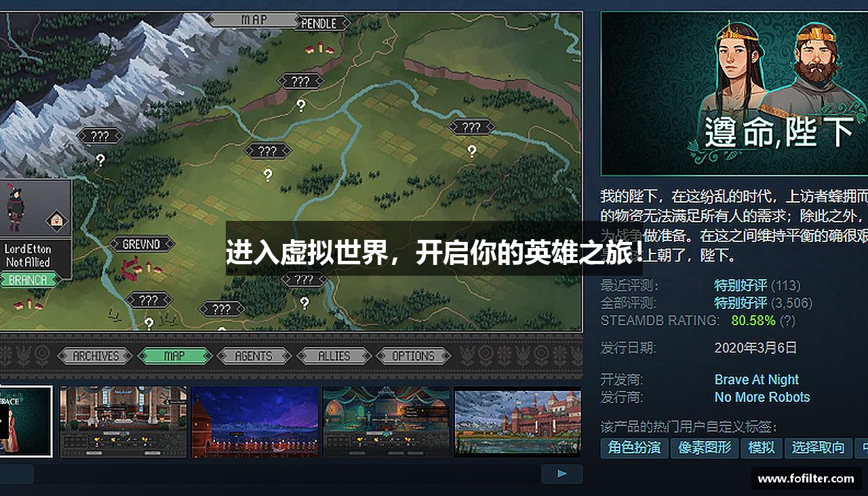Open the red castle screenshot thumbnail
868x496 pixels.
pos(517,421)
